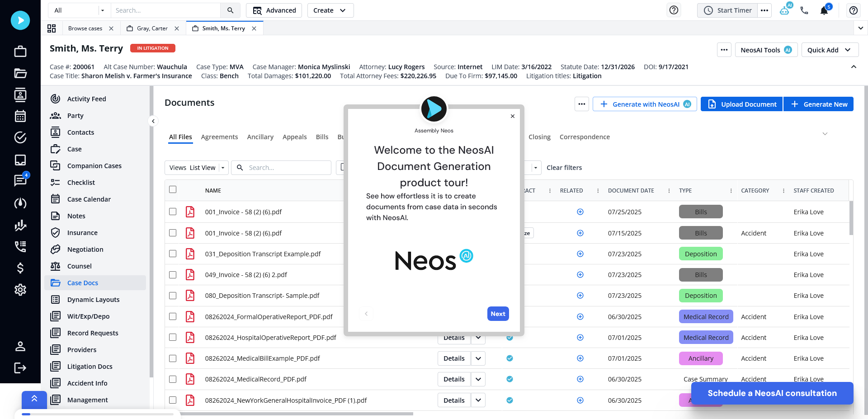Click the sign-out icon at the sidebar bottom

pyautogui.click(x=20, y=368)
